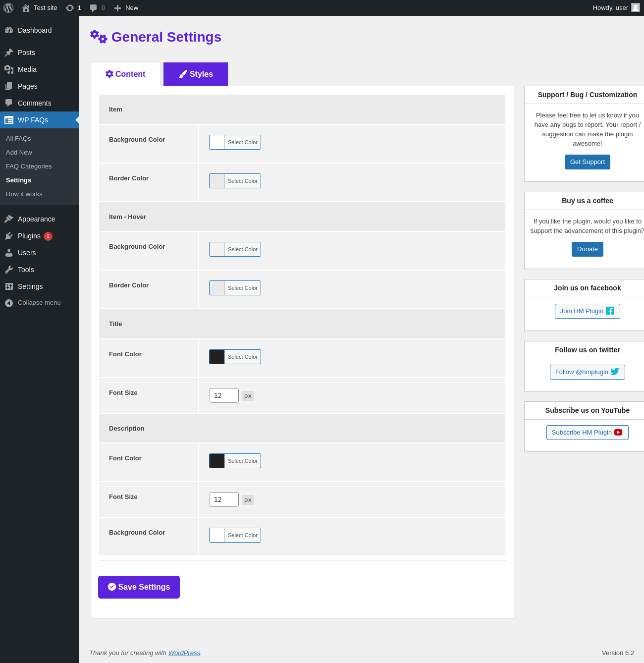This screenshot has height=663, width=644.
Task: Click the Collapse menu arrow icon
Action: coord(9,303)
